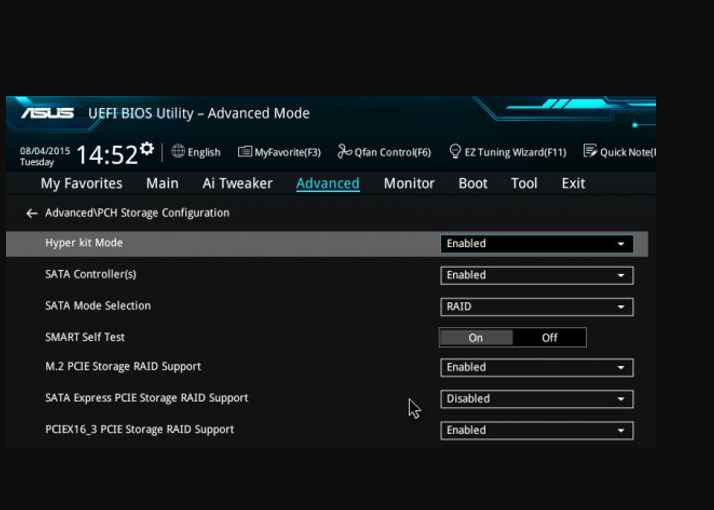Open M.2 PCIE Storage RAID Support dropdown
The height and width of the screenshot is (510, 714).
536,367
